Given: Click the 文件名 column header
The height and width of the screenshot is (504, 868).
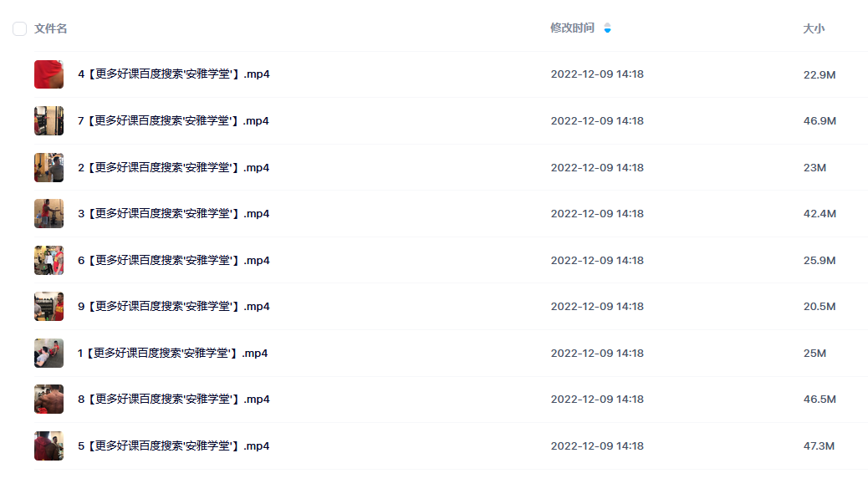Looking at the screenshot, I should [51, 29].
